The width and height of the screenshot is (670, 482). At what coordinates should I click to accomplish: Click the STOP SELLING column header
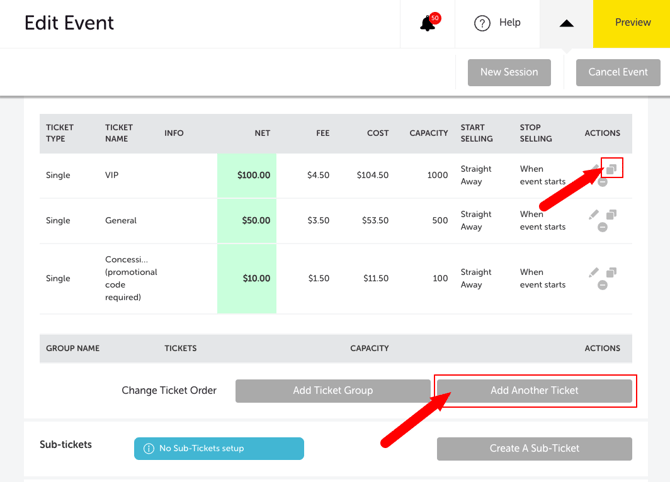click(x=536, y=133)
